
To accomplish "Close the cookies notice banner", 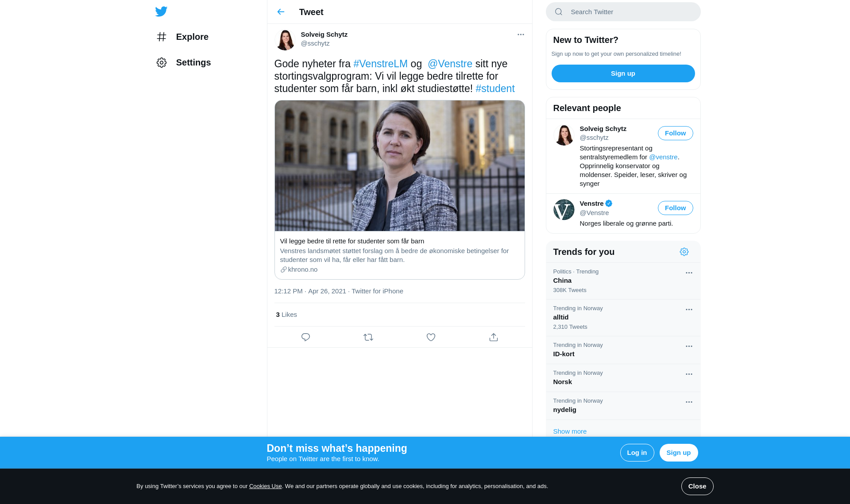I will tap(697, 486).
